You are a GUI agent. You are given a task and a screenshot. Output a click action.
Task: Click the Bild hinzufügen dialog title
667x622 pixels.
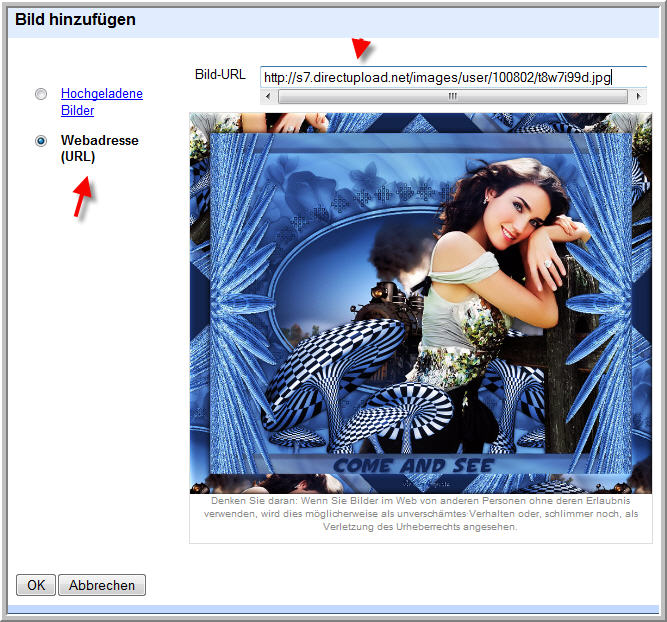[x=75, y=19]
